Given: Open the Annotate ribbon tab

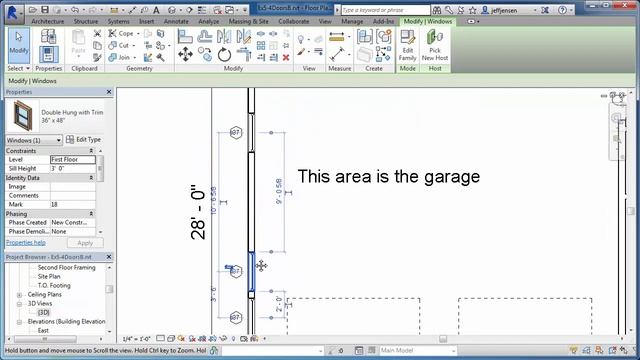Looking at the screenshot, I should 176,21.
